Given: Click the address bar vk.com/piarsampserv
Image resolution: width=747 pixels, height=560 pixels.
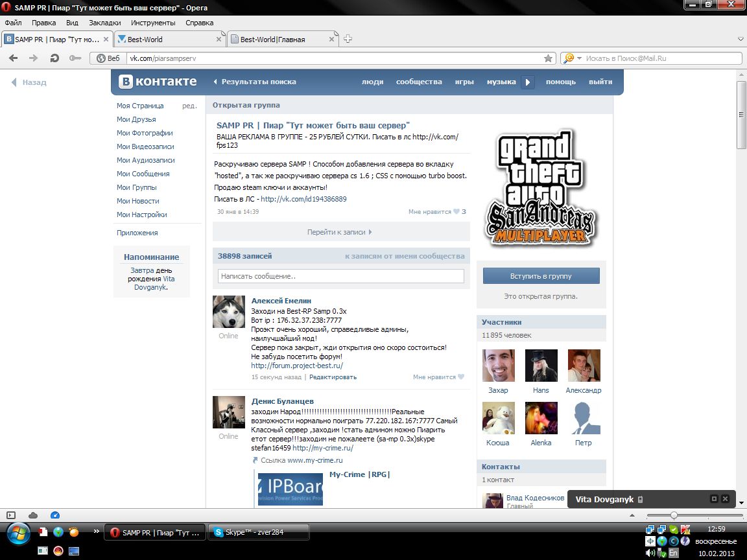Looking at the screenshot, I should (x=335, y=58).
